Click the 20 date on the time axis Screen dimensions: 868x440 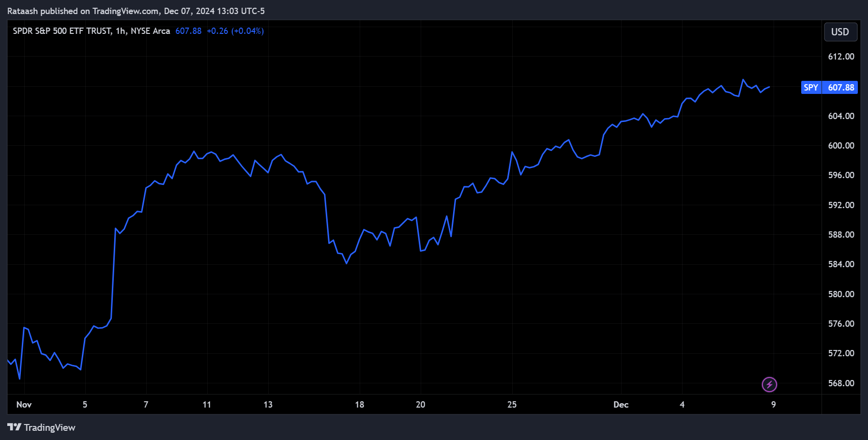(x=420, y=405)
